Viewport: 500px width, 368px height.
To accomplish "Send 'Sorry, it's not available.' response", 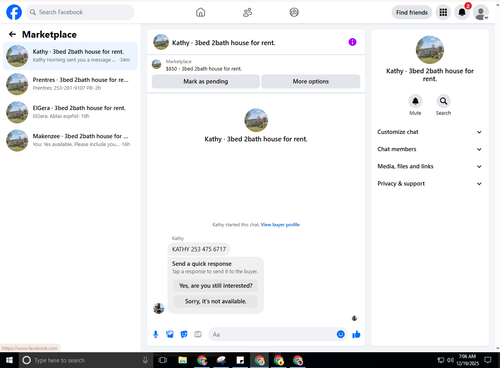I will click(216, 301).
